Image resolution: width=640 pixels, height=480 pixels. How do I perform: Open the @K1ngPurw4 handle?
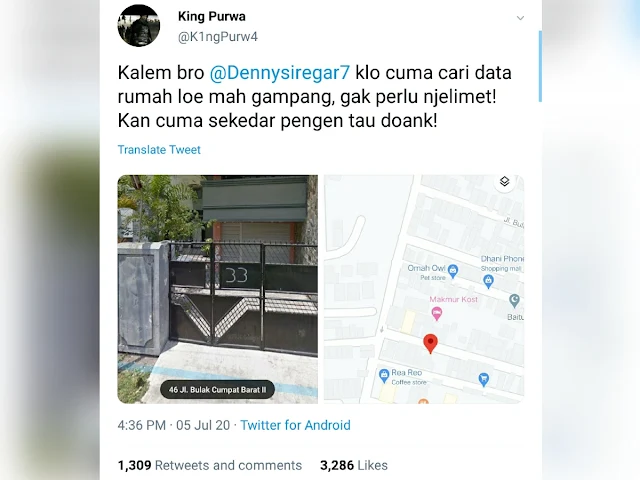click(218, 37)
